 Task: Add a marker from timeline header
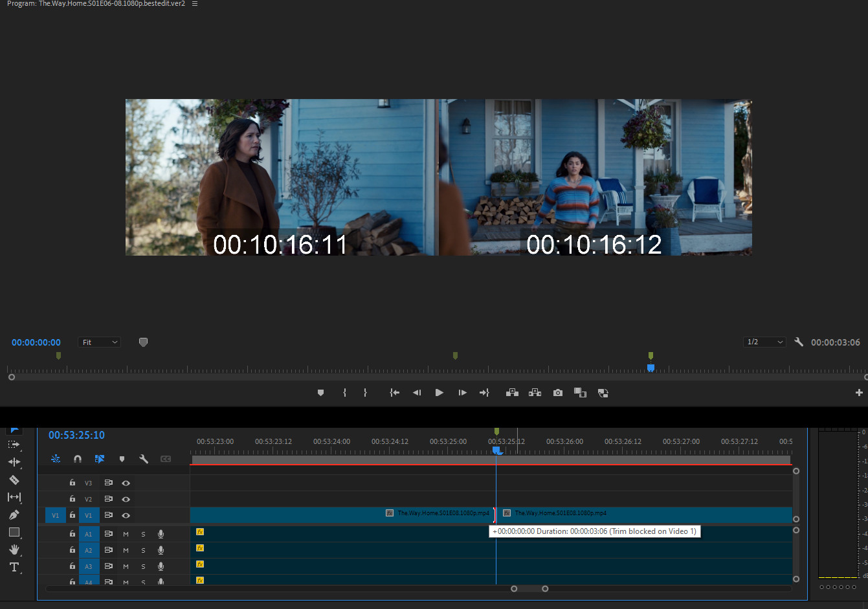[122, 459]
